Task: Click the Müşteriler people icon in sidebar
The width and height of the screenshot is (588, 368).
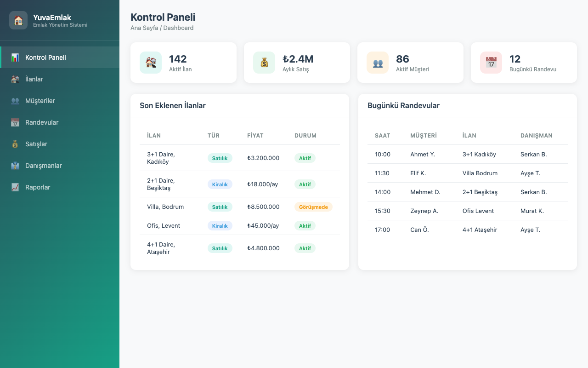Action: (15, 101)
